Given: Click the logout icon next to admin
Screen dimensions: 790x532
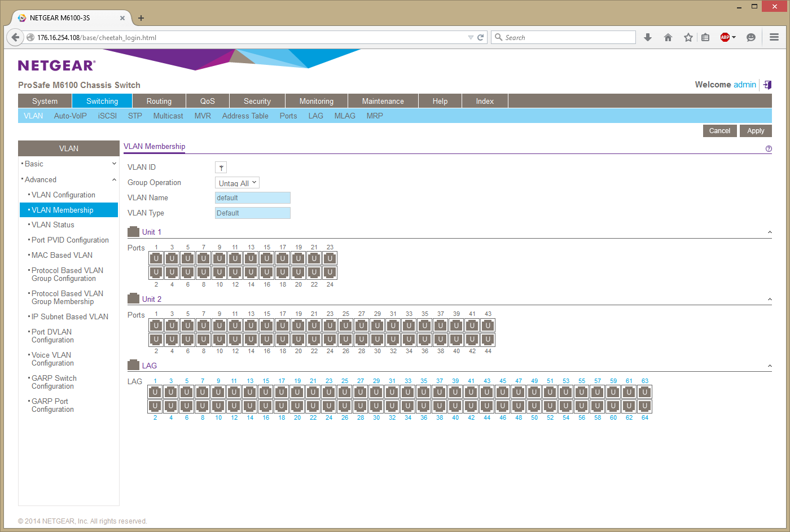Looking at the screenshot, I should pos(767,85).
